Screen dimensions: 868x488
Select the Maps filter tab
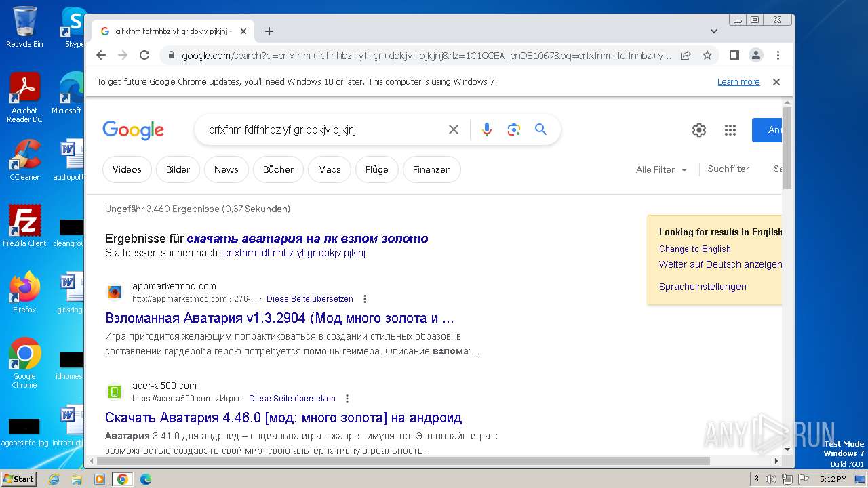point(329,169)
